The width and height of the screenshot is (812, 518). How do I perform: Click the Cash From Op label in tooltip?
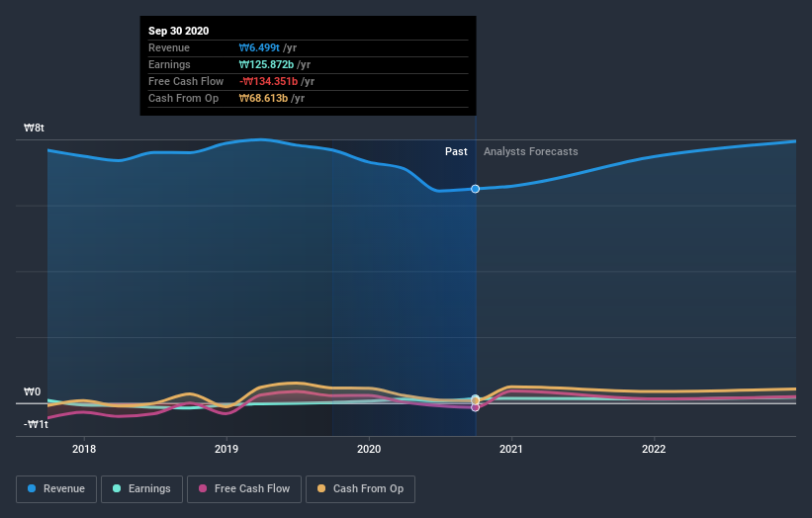183,98
